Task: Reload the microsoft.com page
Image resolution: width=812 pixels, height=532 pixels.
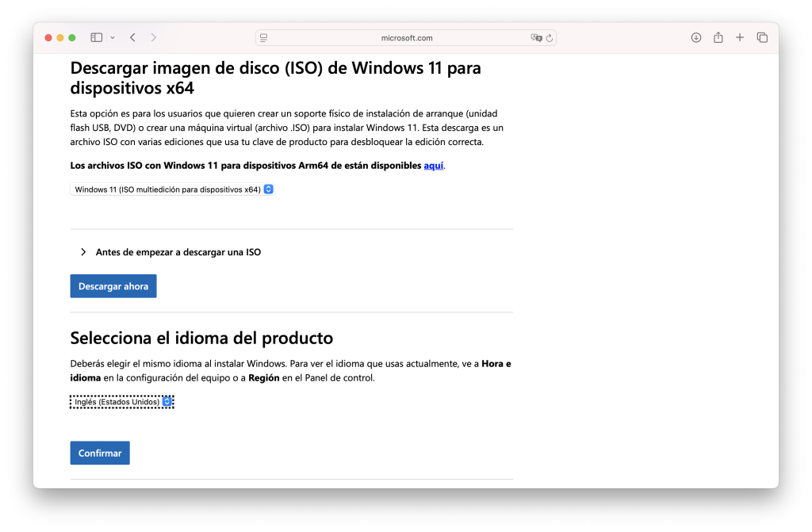Action: click(x=549, y=37)
